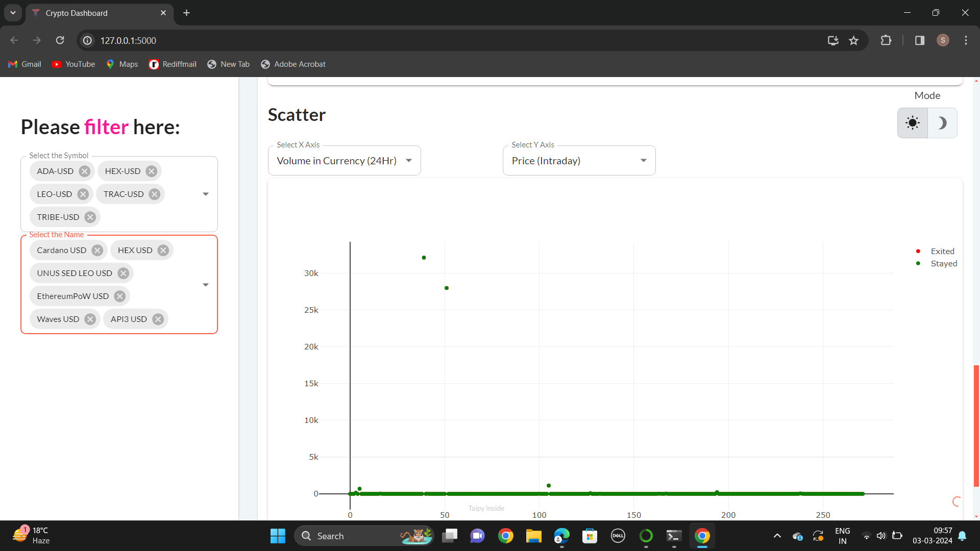Switch to dark mode moon toggle

[x=942, y=123]
